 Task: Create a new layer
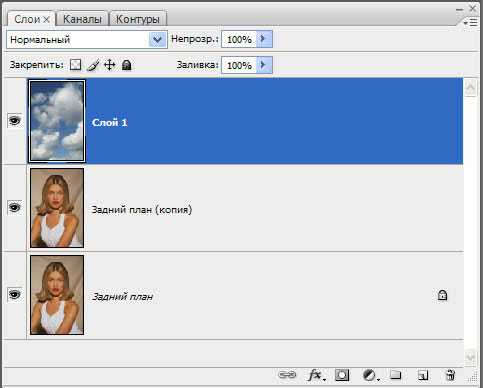coord(423,375)
